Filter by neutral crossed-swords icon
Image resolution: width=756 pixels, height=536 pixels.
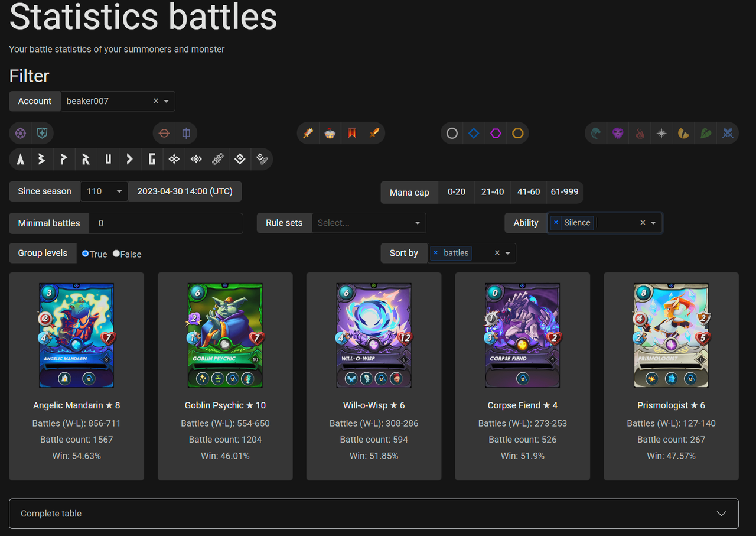point(728,134)
